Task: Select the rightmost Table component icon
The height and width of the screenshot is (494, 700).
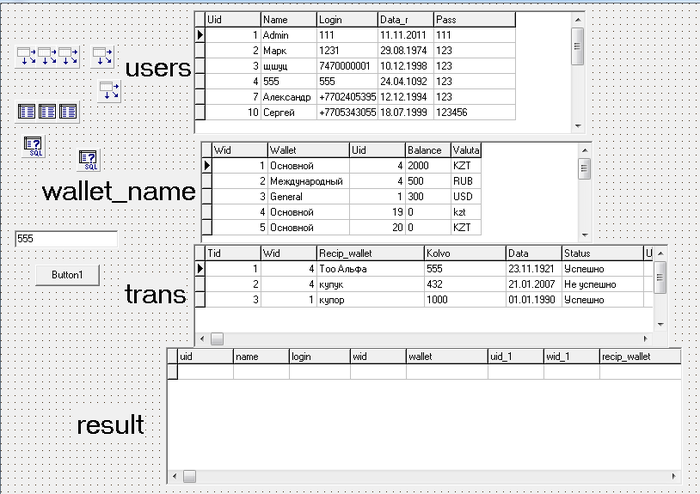Action: pos(69,113)
